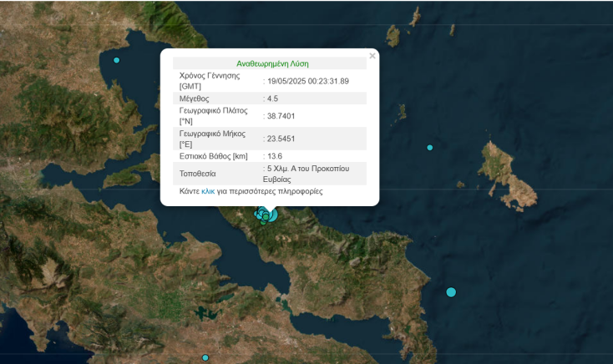The width and height of the screenshot is (613, 364).
Task: Click the longitude value 23.5451
Action: click(x=281, y=139)
